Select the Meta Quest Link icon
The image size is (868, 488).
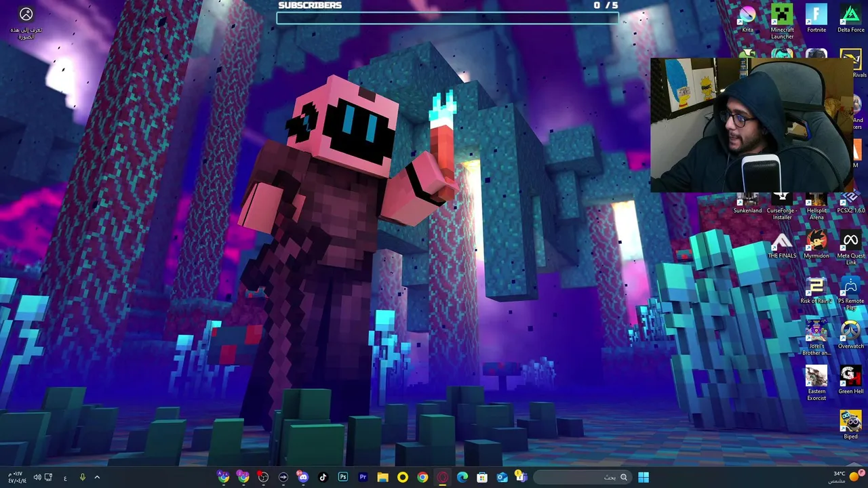pos(850,248)
